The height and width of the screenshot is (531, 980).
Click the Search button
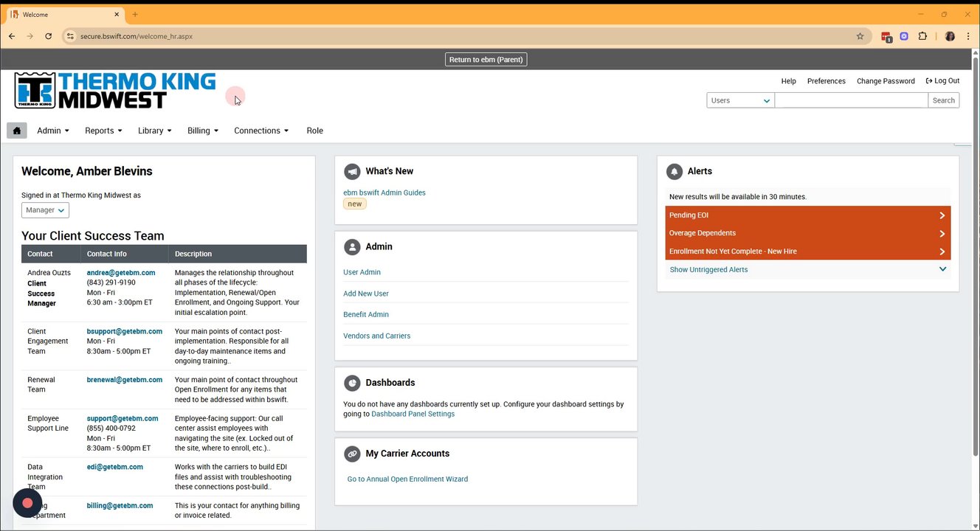click(x=944, y=100)
